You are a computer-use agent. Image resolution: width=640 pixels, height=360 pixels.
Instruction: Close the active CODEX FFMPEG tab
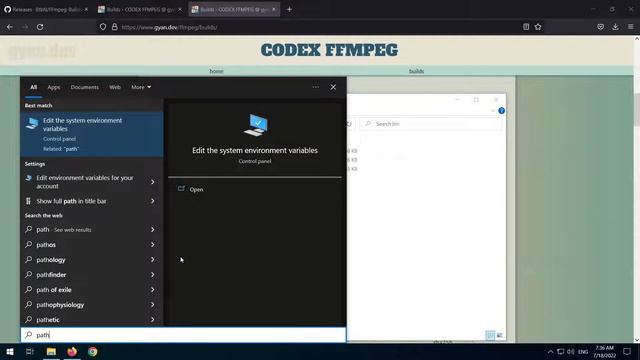(274, 9)
